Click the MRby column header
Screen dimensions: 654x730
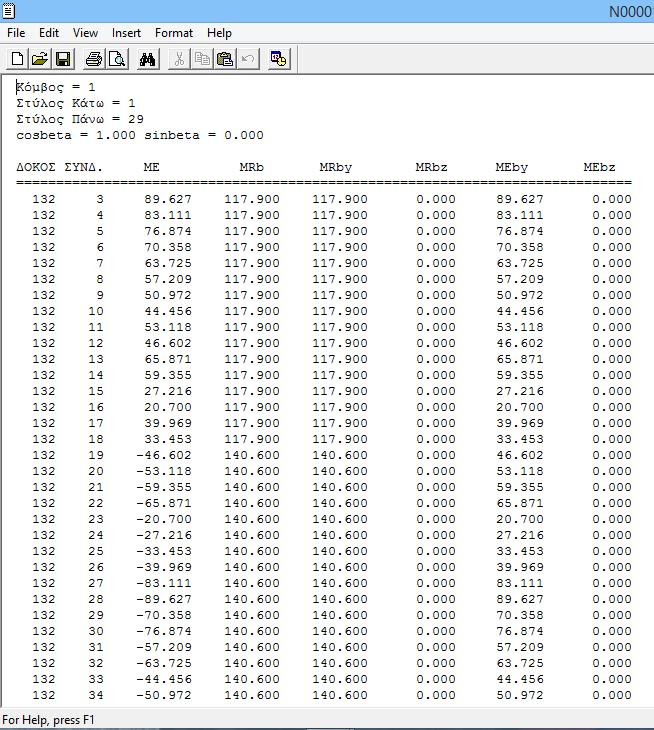click(x=336, y=167)
